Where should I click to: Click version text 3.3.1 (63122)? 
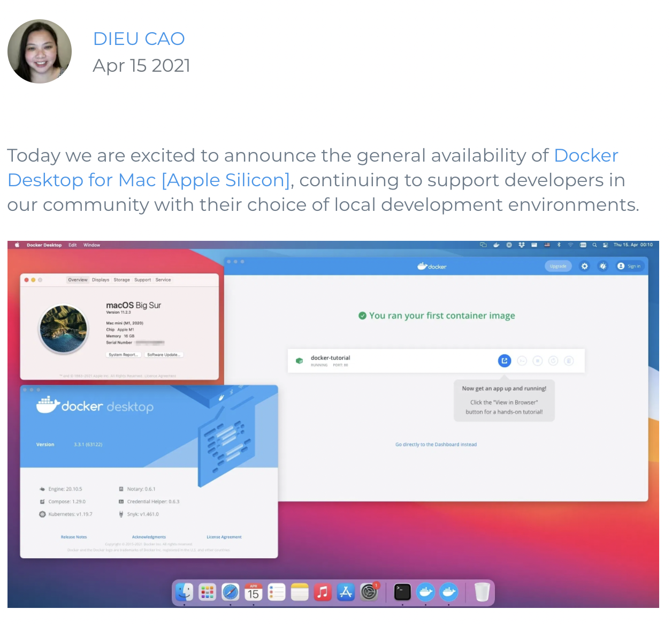coord(88,444)
